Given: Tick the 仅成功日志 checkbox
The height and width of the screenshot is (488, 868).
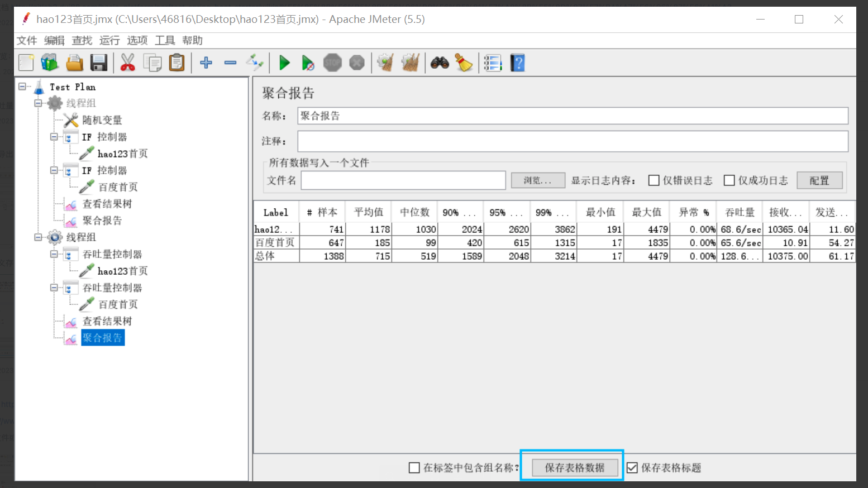Looking at the screenshot, I should (729, 180).
